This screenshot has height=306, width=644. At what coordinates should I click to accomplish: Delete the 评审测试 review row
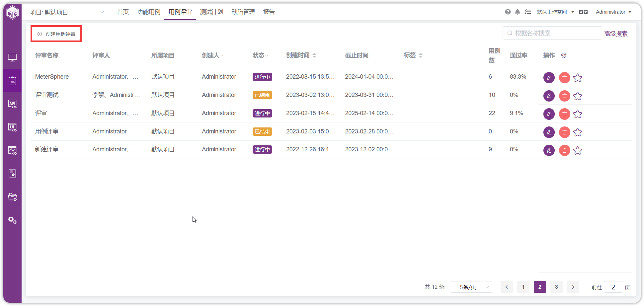564,96
